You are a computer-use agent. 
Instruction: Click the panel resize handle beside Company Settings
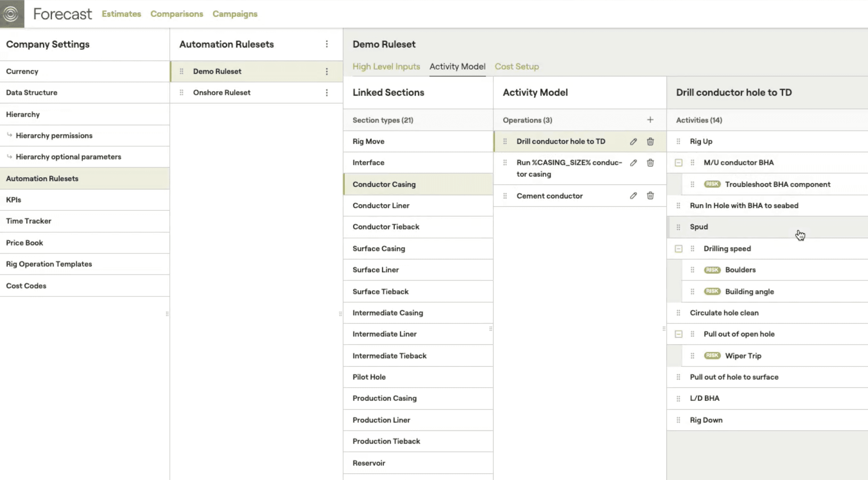click(x=167, y=314)
